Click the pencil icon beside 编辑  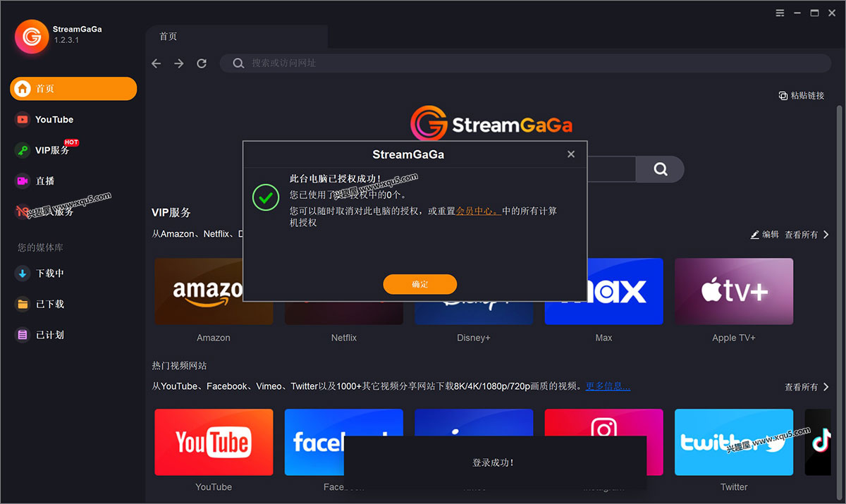[755, 235]
